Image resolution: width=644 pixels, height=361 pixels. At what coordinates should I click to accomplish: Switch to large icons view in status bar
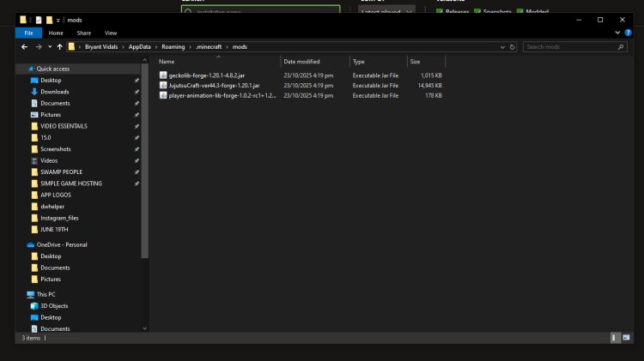(624, 339)
